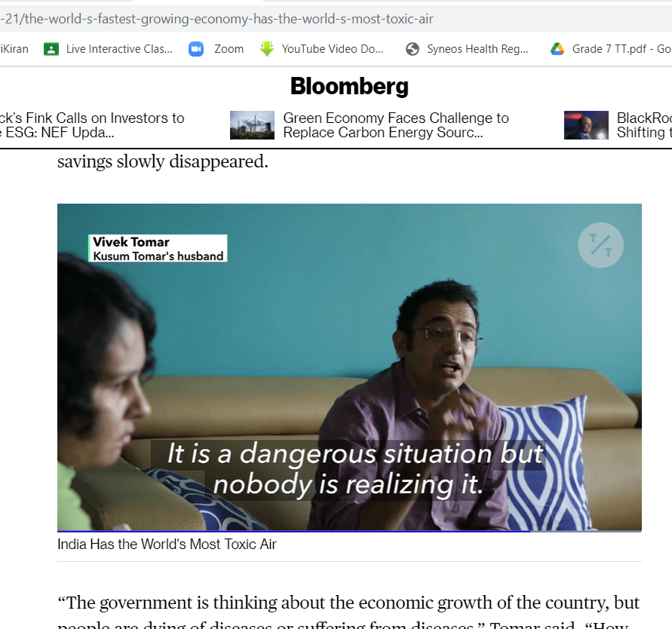This screenshot has height=629, width=672.
Task: Open the Syneos Health Reg... bookmark
Action: (x=477, y=49)
